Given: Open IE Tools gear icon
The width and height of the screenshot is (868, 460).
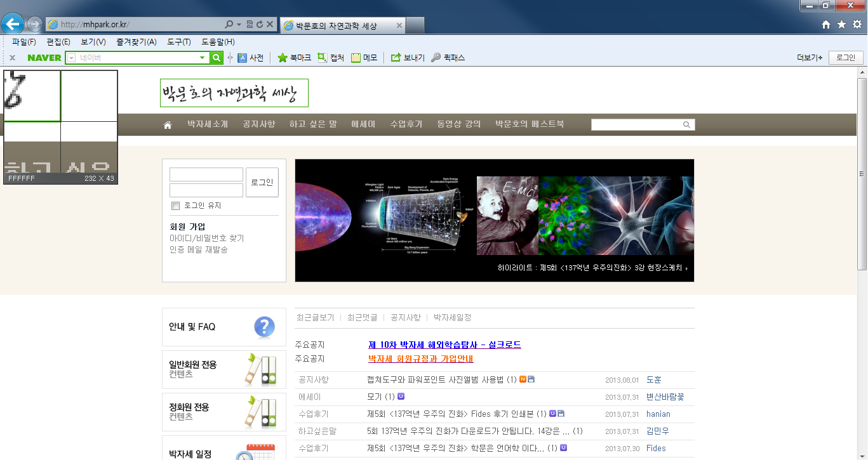Looking at the screenshot, I should [857, 25].
